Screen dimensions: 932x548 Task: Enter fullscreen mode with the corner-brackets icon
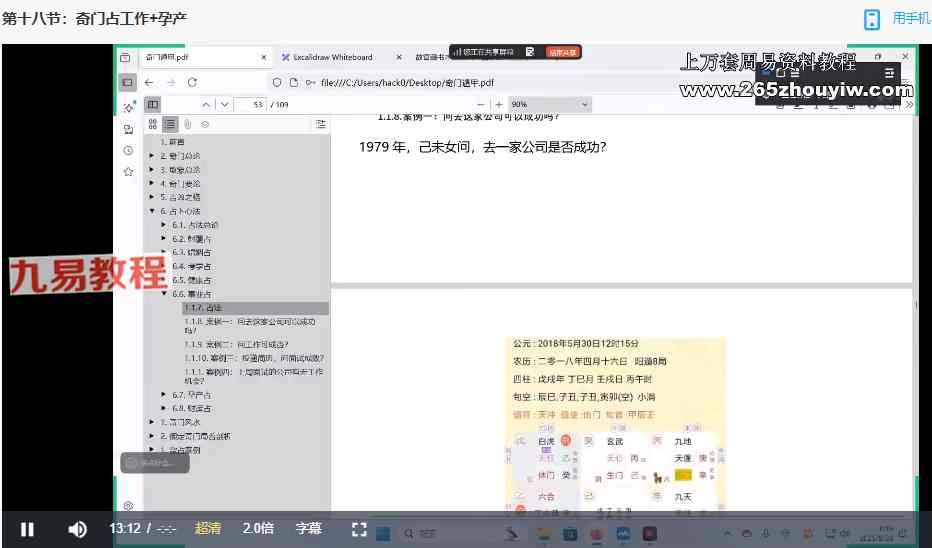(359, 529)
